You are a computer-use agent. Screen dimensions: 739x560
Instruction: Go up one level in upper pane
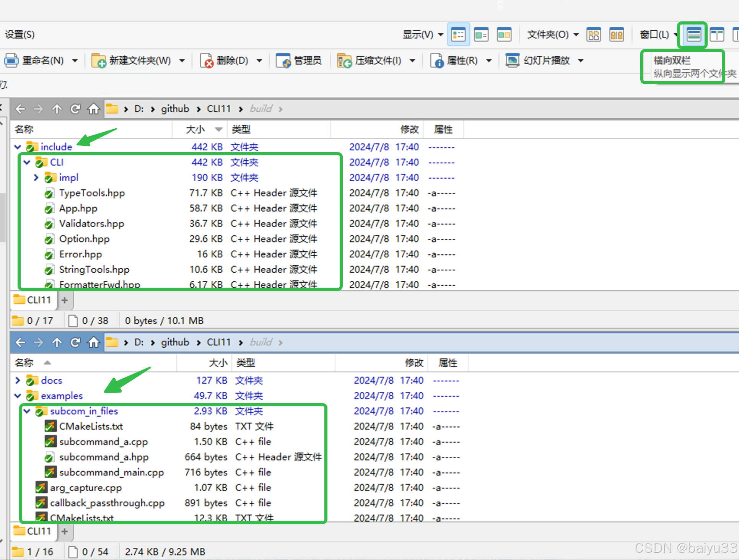tap(57, 109)
